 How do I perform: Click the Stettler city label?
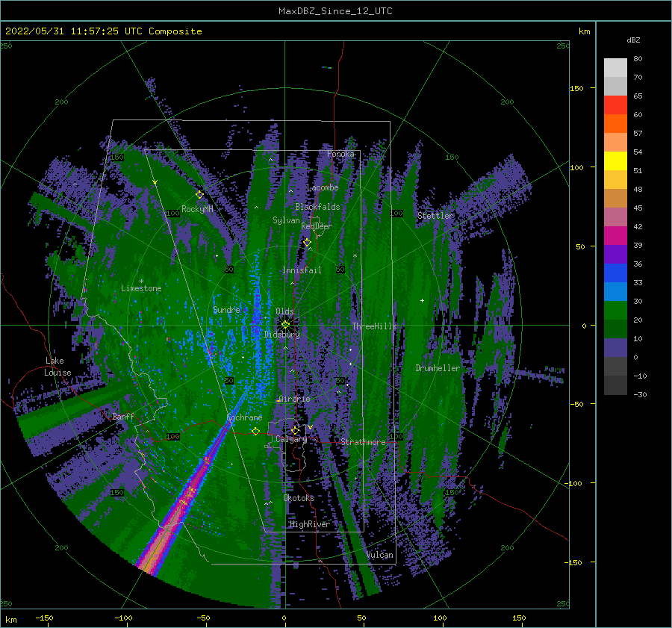(435, 216)
